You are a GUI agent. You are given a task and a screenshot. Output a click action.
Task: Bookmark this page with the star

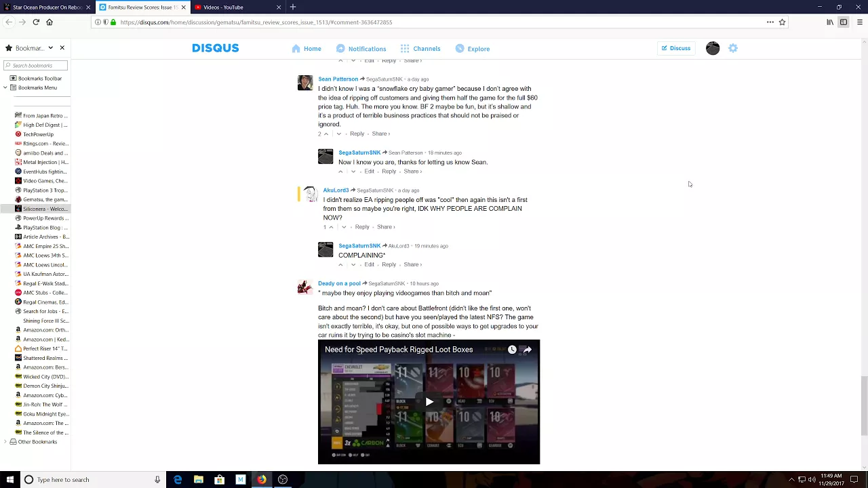coord(782,22)
